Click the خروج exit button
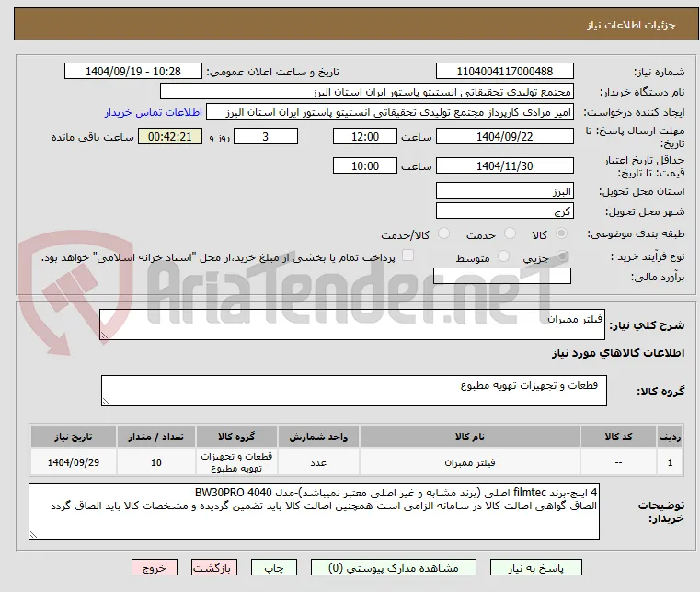This screenshot has width=700, height=592. click(155, 567)
